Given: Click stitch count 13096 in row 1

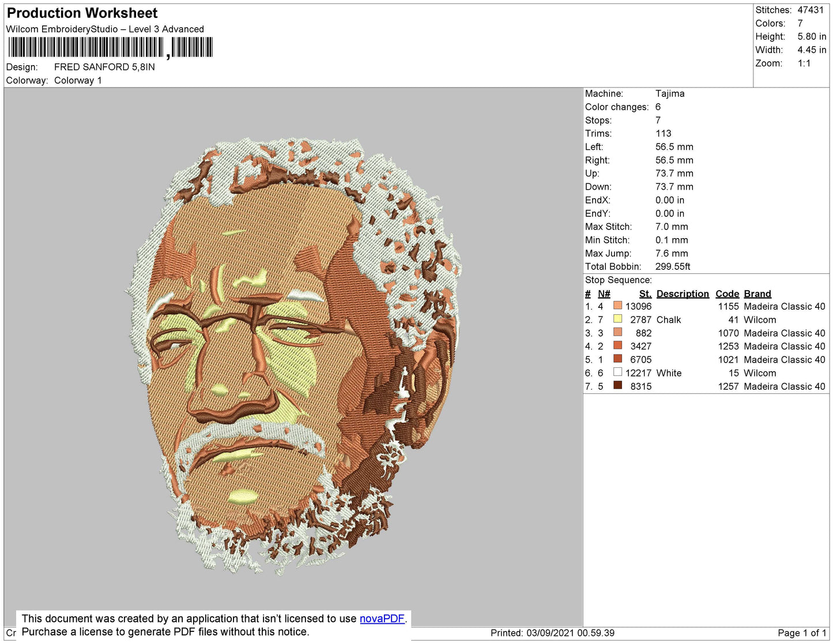Looking at the screenshot, I should 639,306.
